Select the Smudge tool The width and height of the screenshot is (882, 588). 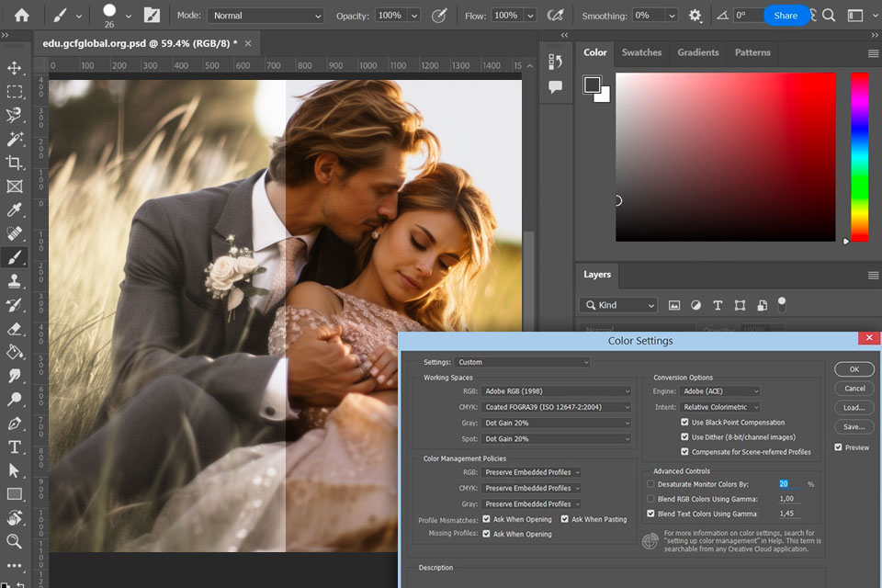pyautogui.click(x=14, y=376)
